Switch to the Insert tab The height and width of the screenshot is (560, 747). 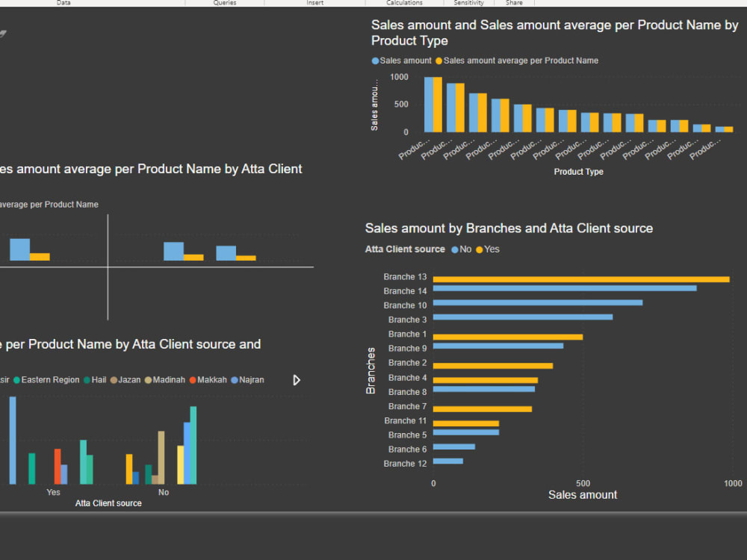314,3
